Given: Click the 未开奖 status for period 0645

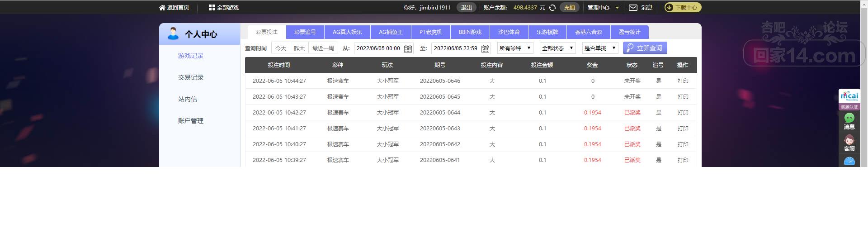Looking at the screenshot, I should coord(632,97).
